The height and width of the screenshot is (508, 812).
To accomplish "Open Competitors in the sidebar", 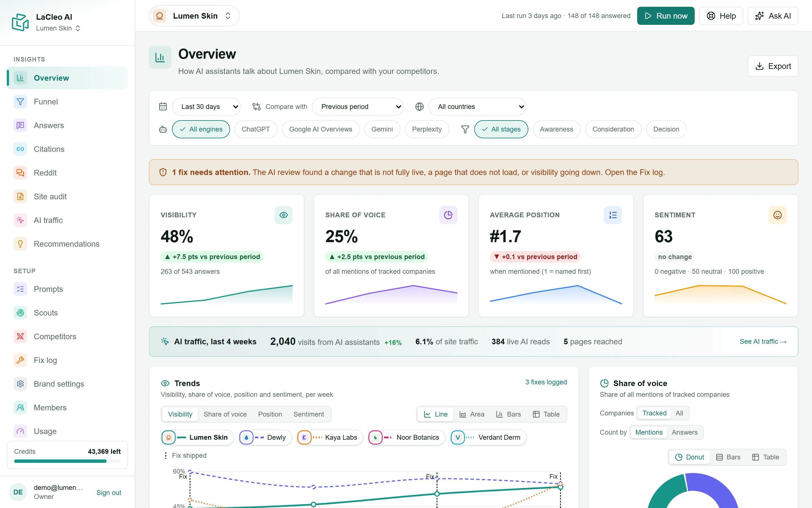I will point(67,336).
